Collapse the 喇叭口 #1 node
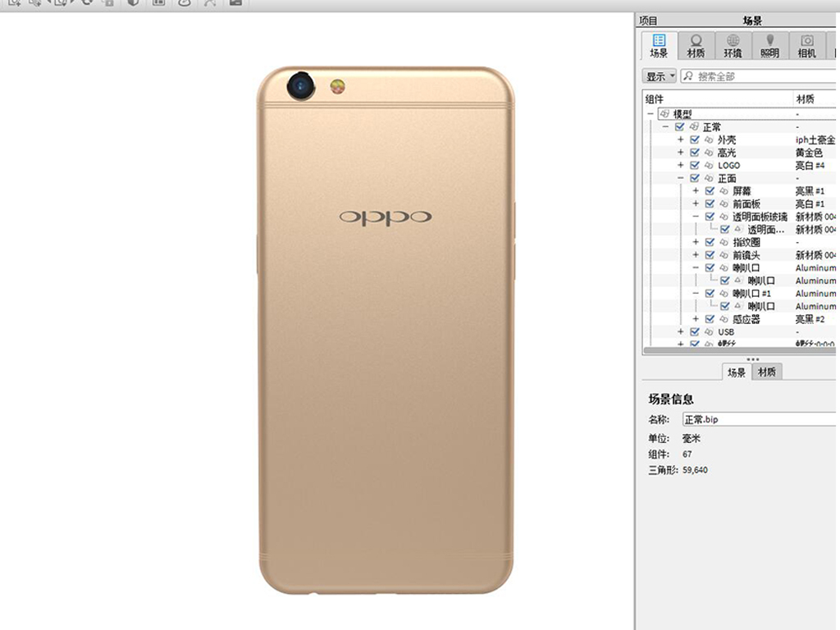Viewport: 840px width, 630px height. point(696,294)
